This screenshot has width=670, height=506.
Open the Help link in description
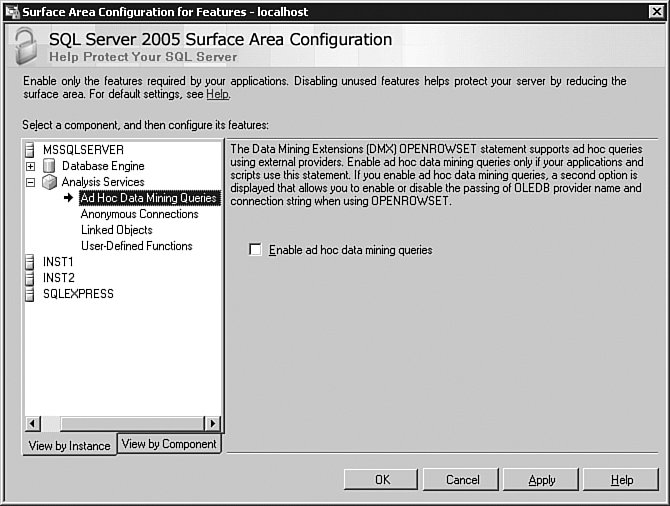pyautogui.click(x=217, y=94)
